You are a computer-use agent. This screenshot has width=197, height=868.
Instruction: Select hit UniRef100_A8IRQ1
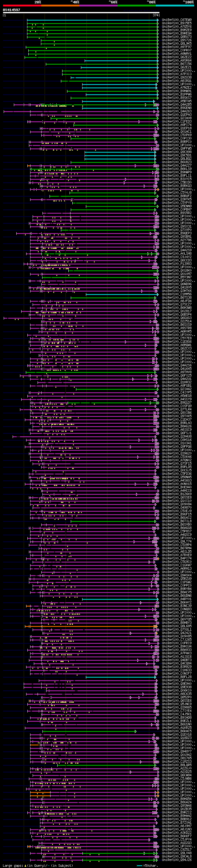click(x=177, y=81)
